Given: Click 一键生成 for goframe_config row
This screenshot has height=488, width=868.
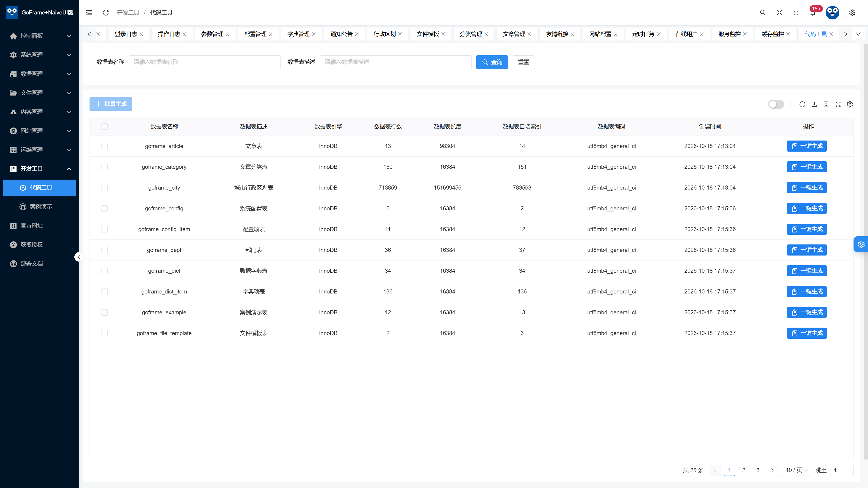Looking at the screenshot, I should [x=807, y=209].
